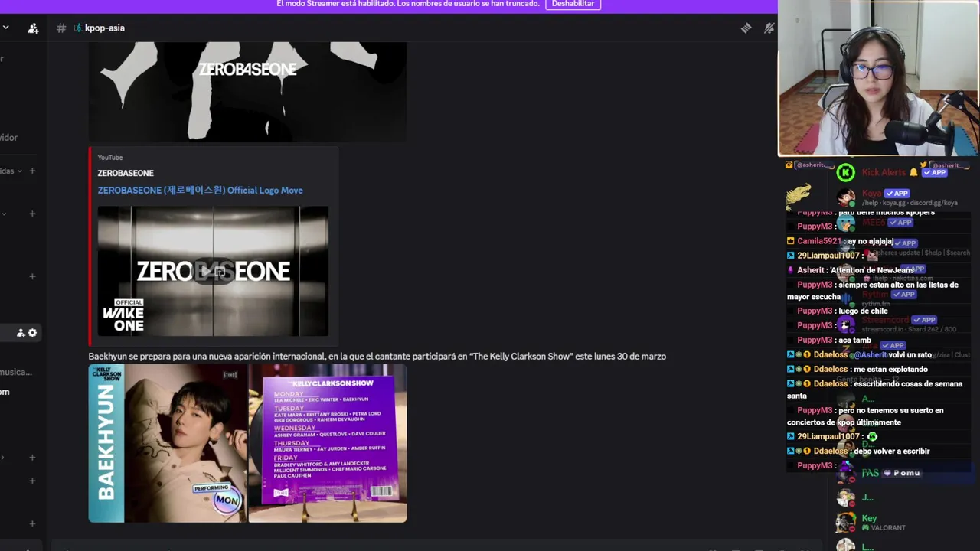This screenshot has width=980, height=551.
Task: Click the gold dragon emote in chat overlay
Action: 798,197
